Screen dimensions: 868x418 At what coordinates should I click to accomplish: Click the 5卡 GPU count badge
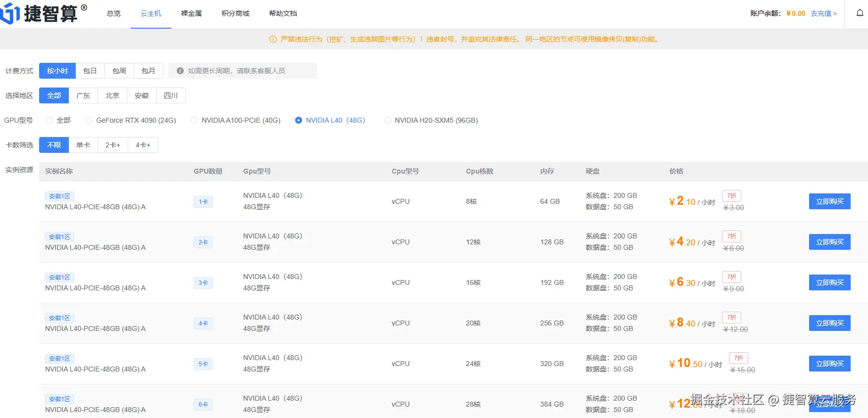point(203,364)
